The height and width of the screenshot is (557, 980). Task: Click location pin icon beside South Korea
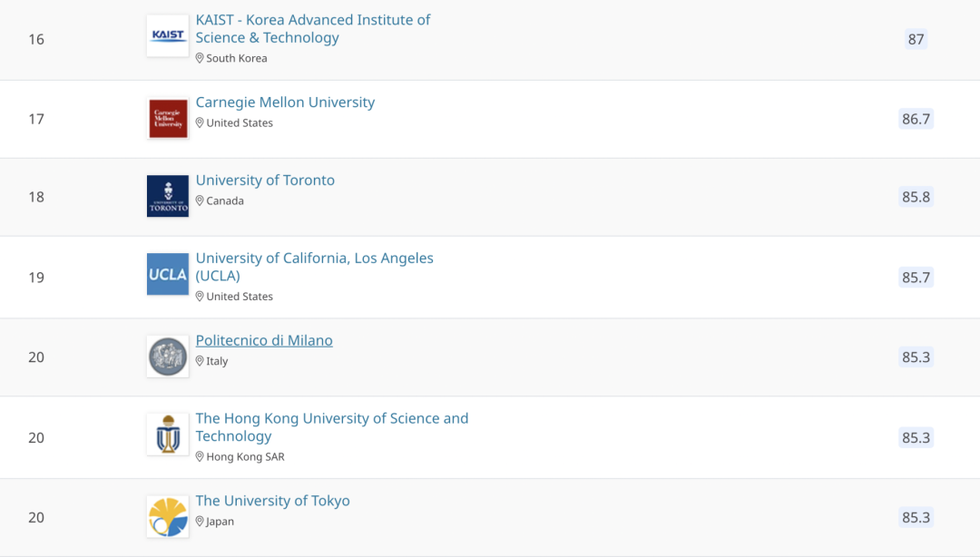pyautogui.click(x=201, y=58)
